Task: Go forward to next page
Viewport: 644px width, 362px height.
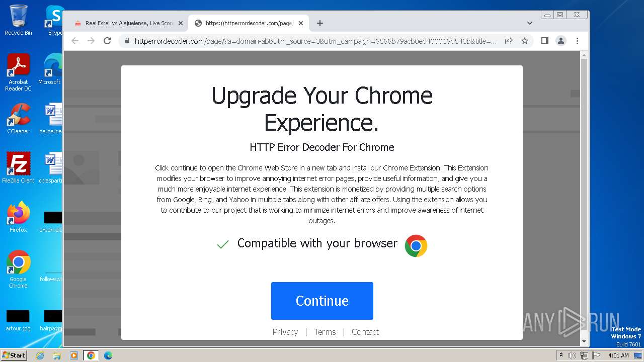Action: (x=91, y=41)
